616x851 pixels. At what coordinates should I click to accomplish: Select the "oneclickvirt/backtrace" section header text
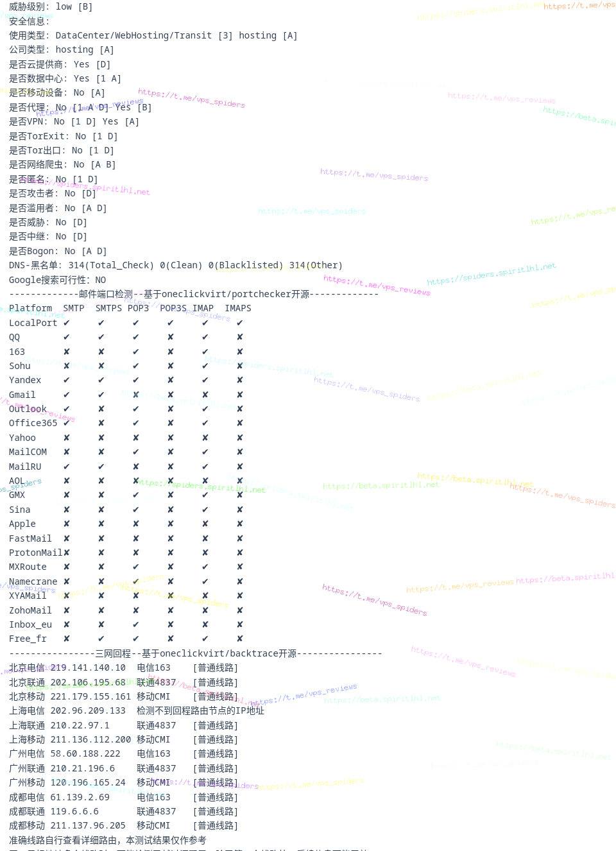pos(228,653)
